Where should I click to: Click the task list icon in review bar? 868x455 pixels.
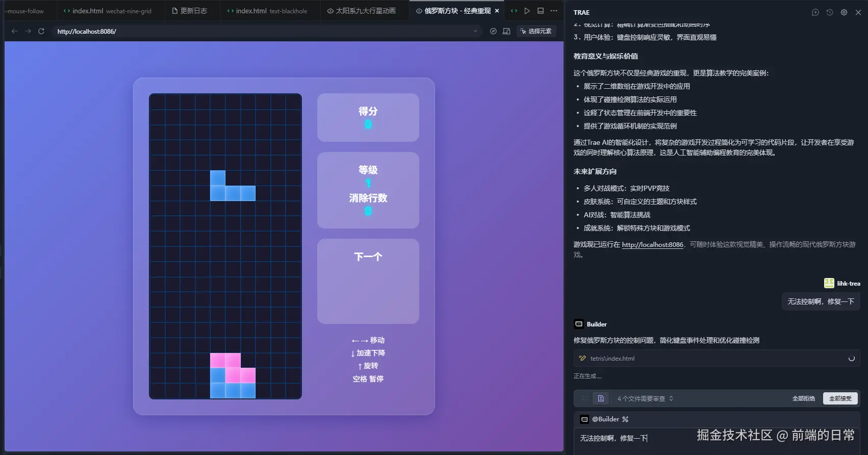[x=585, y=398]
